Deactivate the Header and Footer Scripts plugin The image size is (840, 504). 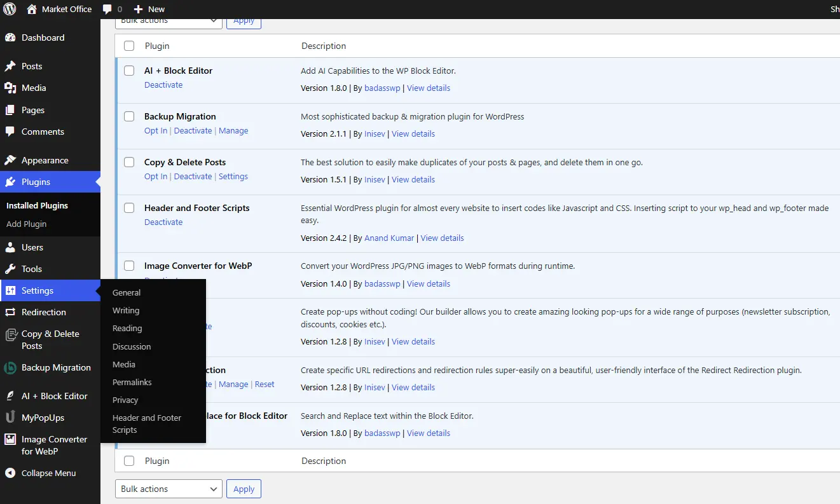(163, 222)
